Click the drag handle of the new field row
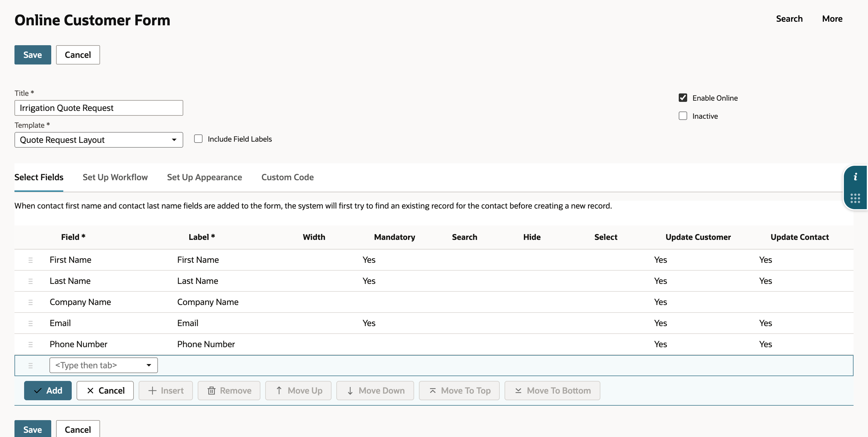The height and width of the screenshot is (437, 868). 30,366
